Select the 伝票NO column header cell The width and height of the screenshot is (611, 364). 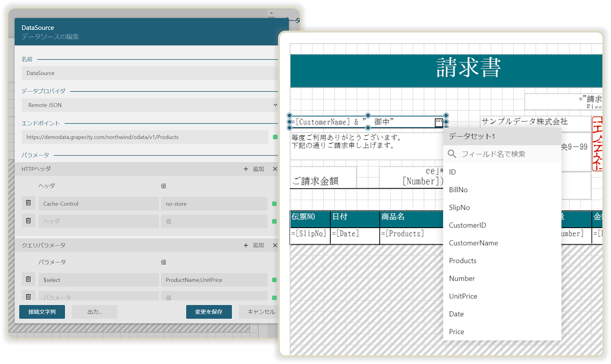310,219
